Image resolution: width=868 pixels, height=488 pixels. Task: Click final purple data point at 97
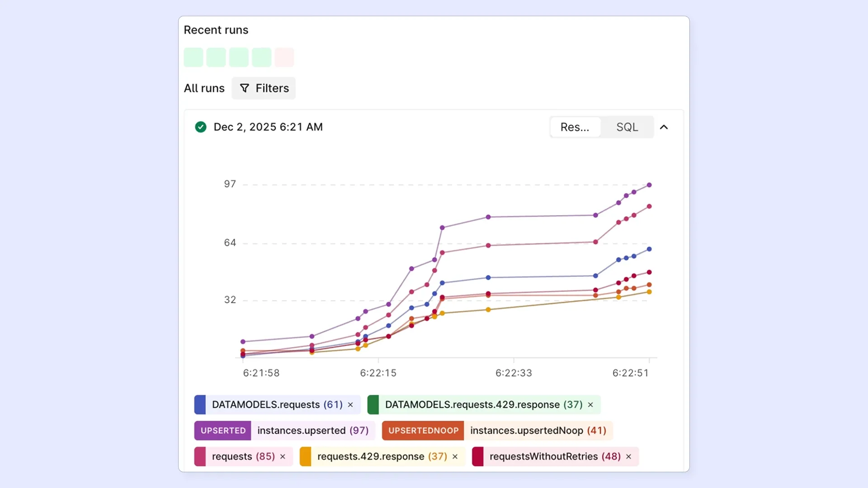[x=649, y=185]
